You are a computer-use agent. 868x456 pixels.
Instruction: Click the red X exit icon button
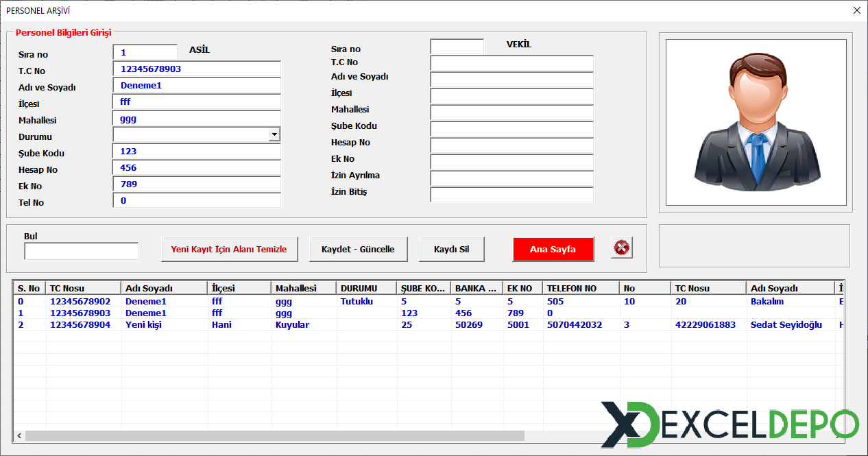pos(622,248)
